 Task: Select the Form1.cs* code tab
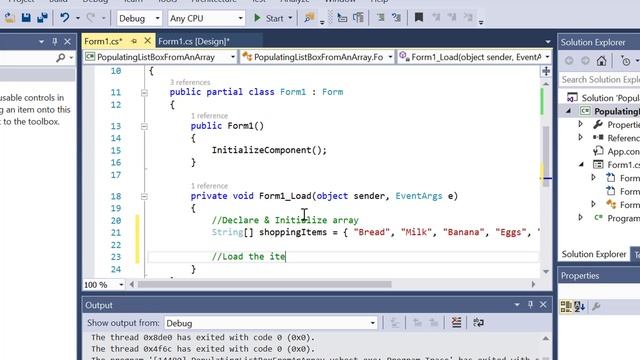click(103, 41)
